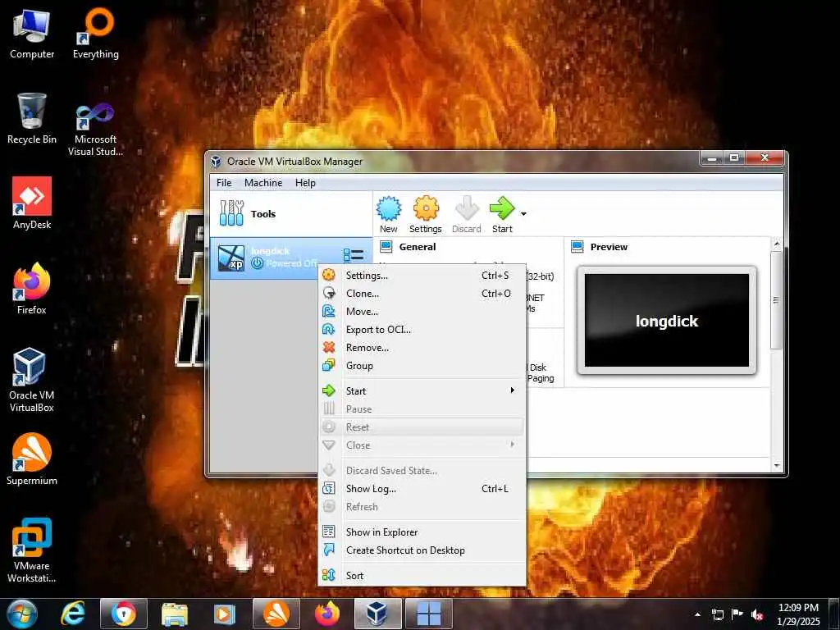Image resolution: width=840 pixels, height=630 pixels.
Task: Open the Help menu
Action: click(x=305, y=183)
